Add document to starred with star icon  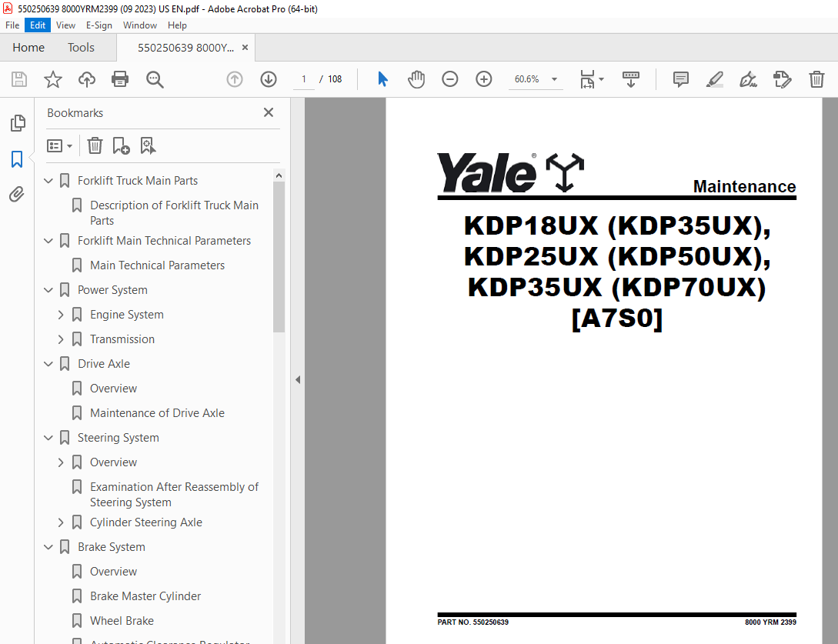click(53, 79)
